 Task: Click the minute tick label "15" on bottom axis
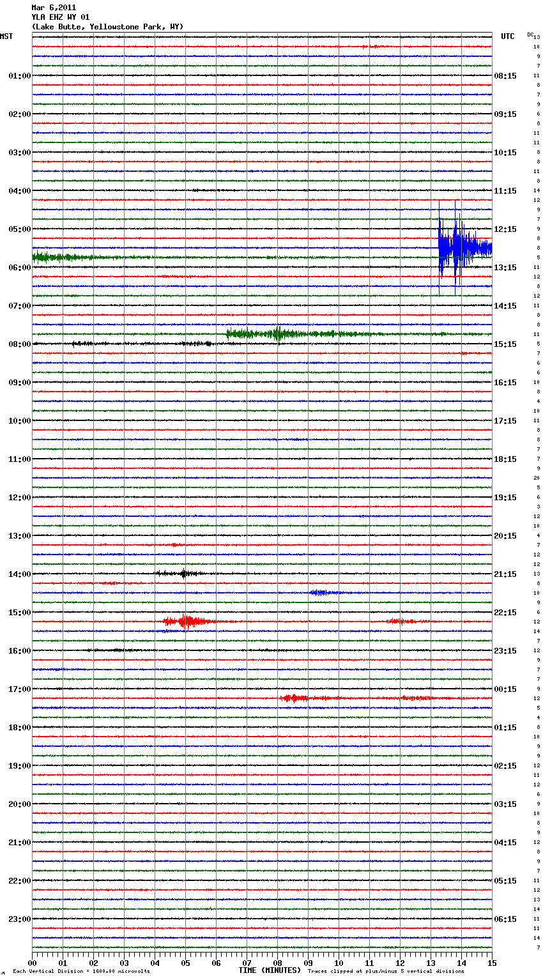(x=491, y=963)
